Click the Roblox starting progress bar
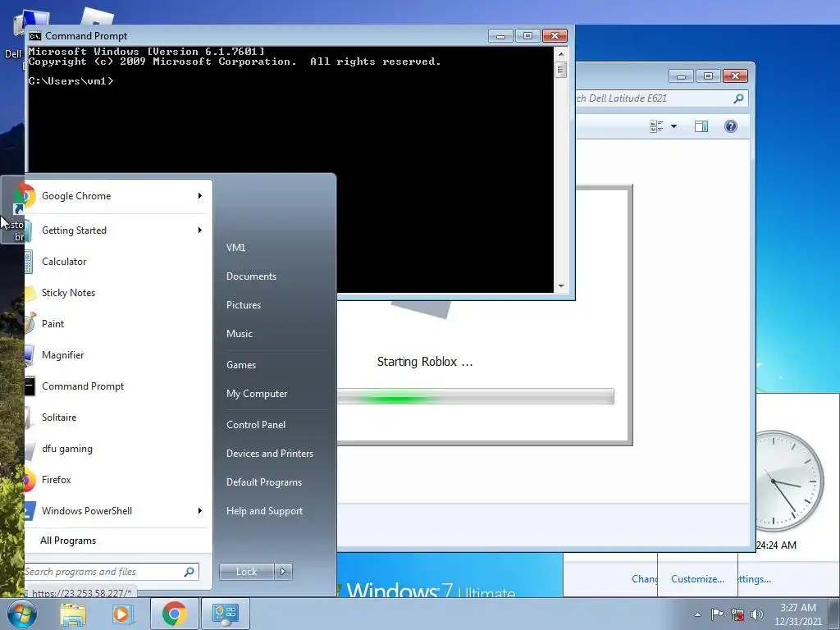Screen dimensions: 840x630 coord(476,396)
